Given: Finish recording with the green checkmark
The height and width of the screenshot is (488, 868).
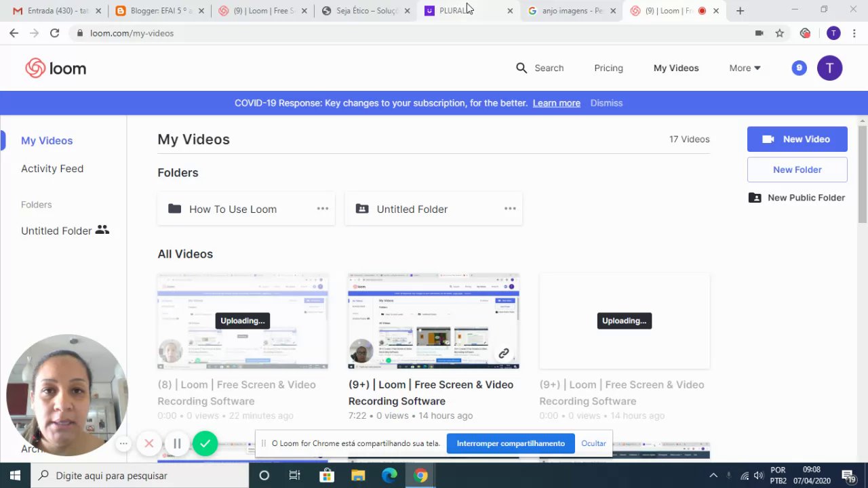Looking at the screenshot, I should 205,443.
